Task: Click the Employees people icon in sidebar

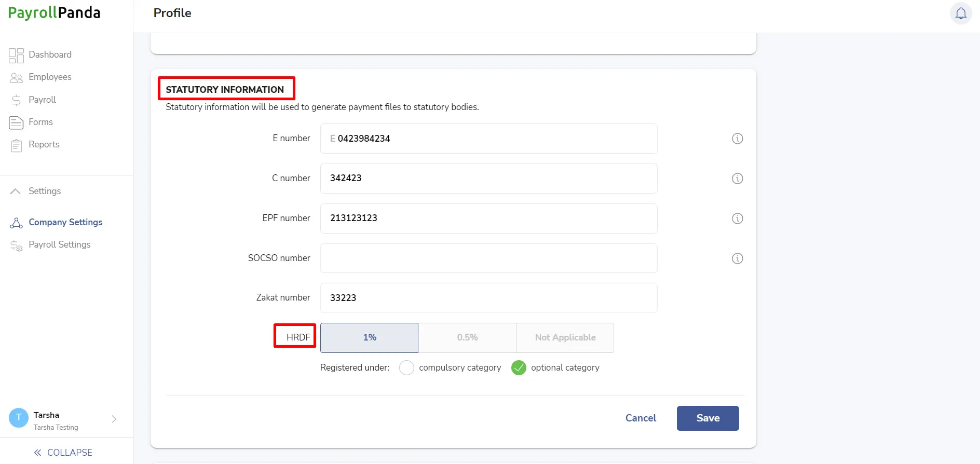Action: click(16, 77)
